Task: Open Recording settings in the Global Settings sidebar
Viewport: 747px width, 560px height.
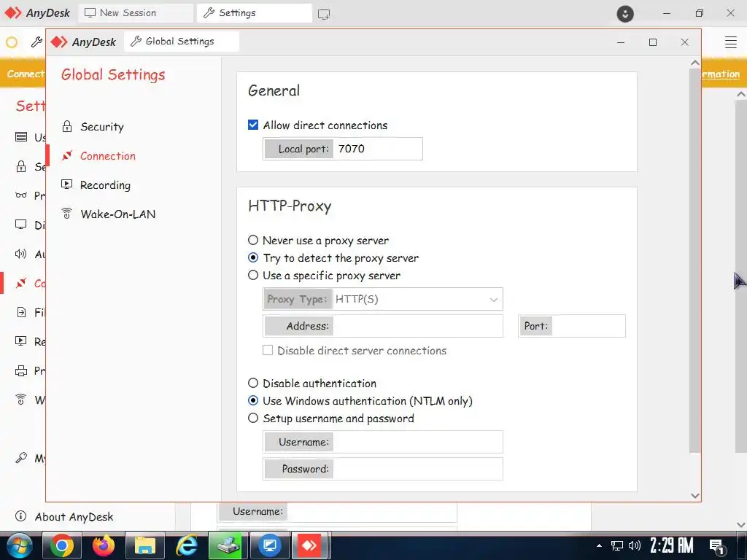Action: point(105,184)
